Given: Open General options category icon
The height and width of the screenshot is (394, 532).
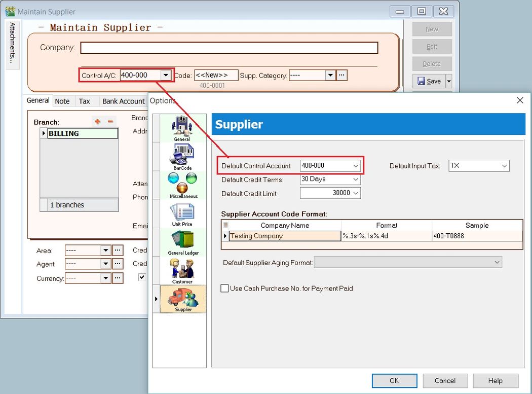Looking at the screenshot, I should click(182, 128).
